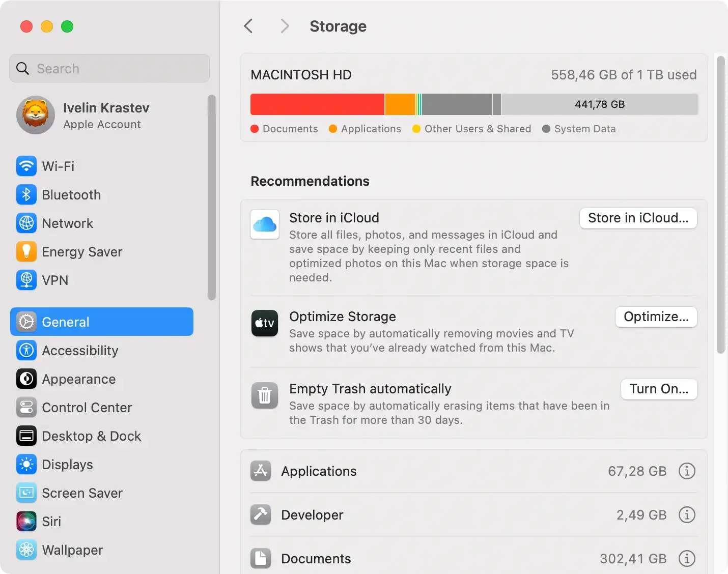This screenshot has width=728, height=574.
Task: Open the Network label in the sidebar
Action: (68, 223)
